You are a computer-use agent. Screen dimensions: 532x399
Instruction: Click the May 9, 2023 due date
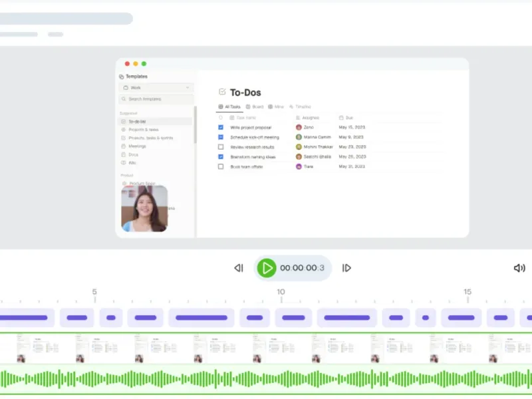click(351, 137)
